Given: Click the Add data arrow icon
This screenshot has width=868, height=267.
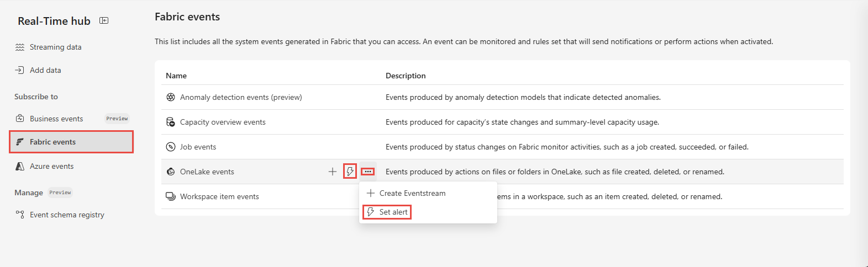Looking at the screenshot, I should point(19,70).
